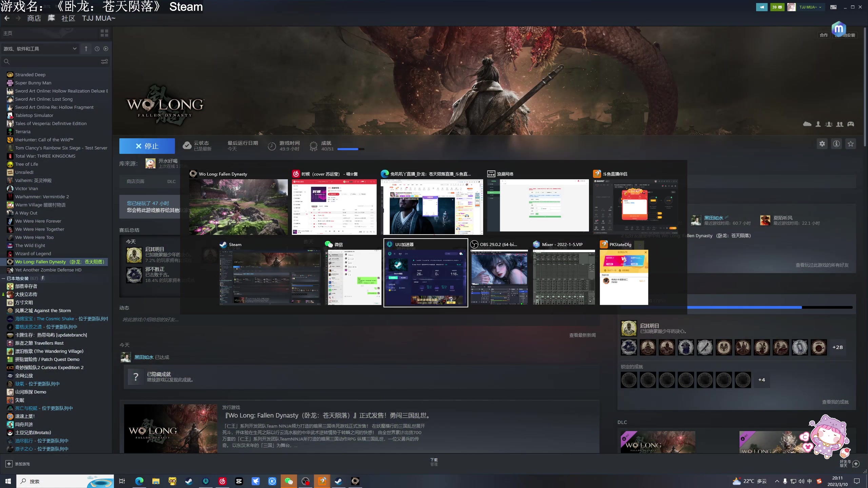Go forward using the forward arrow
Image resolution: width=868 pixels, height=488 pixels.
point(19,18)
